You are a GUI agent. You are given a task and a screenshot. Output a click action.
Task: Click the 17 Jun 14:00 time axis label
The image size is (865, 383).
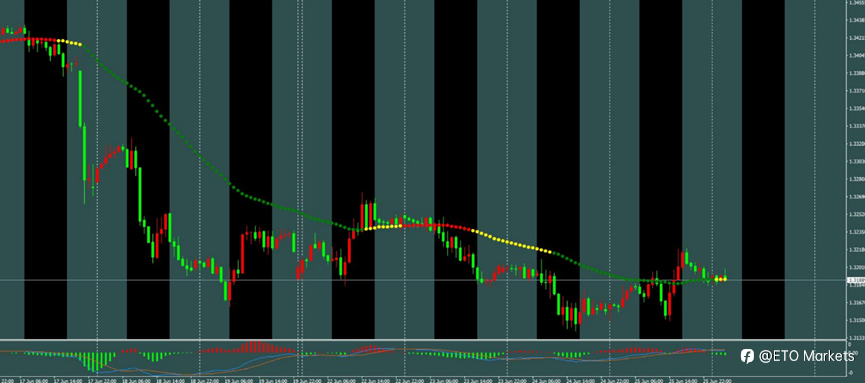pyautogui.click(x=68, y=380)
